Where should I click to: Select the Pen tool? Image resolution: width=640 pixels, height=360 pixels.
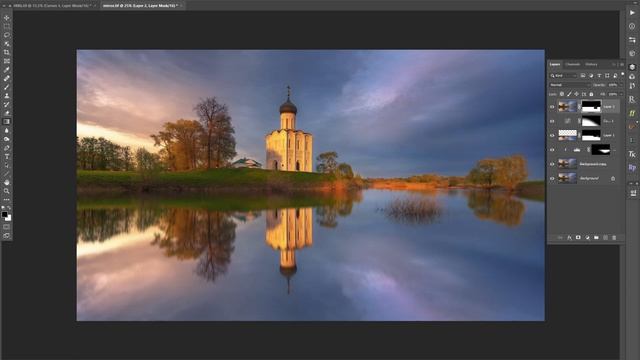coord(7,148)
